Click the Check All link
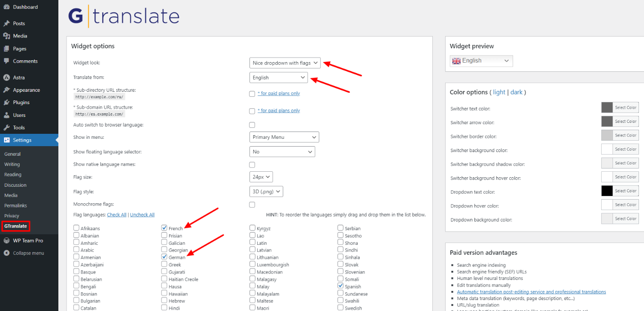Image resolution: width=644 pixels, height=311 pixels. coord(117,215)
